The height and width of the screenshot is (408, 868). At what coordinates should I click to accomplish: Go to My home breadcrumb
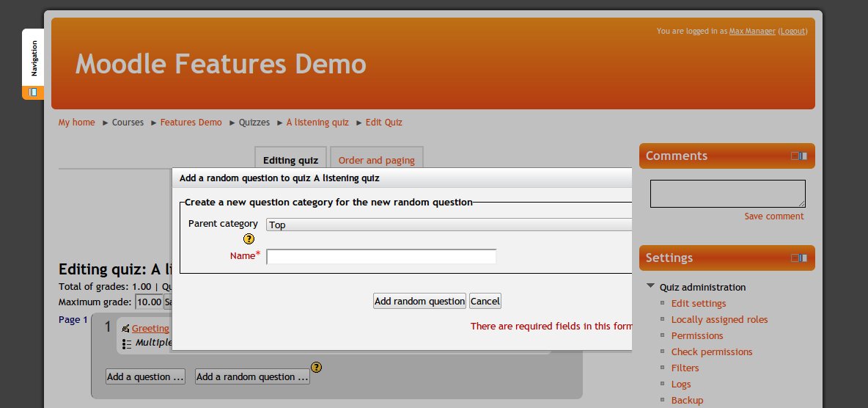pos(76,123)
